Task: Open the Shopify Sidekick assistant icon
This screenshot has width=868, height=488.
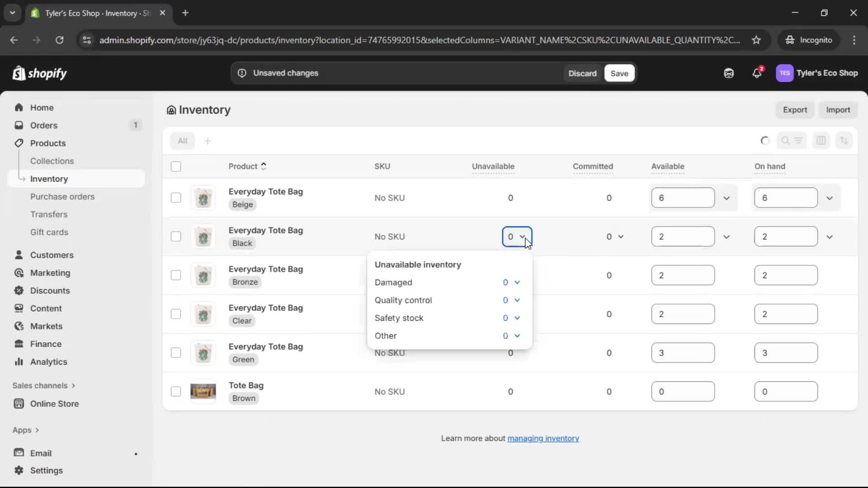Action: 728,73
